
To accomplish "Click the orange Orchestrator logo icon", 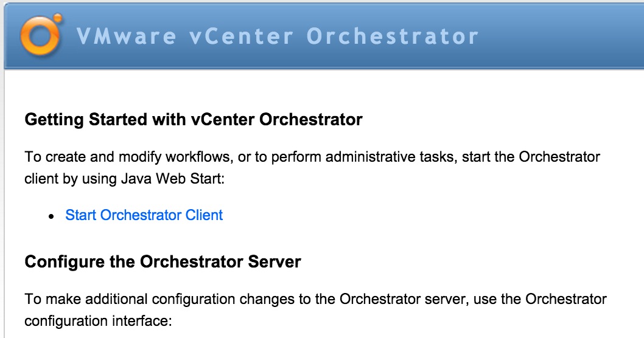I will (x=41, y=36).
